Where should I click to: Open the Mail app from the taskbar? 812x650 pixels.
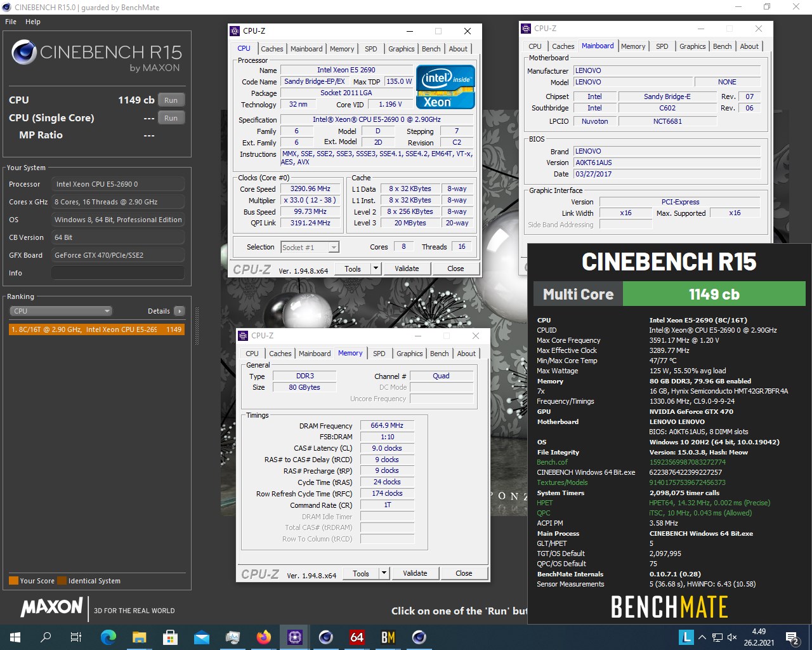[x=202, y=637]
